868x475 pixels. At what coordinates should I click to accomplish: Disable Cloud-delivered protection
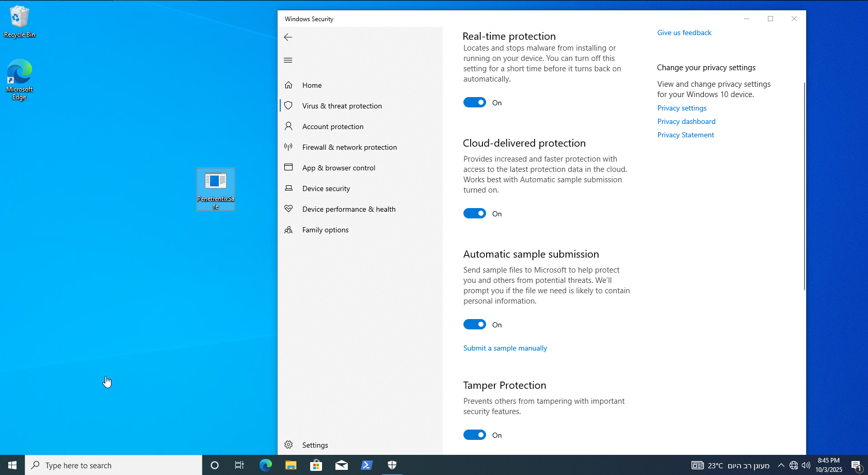click(x=474, y=213)
